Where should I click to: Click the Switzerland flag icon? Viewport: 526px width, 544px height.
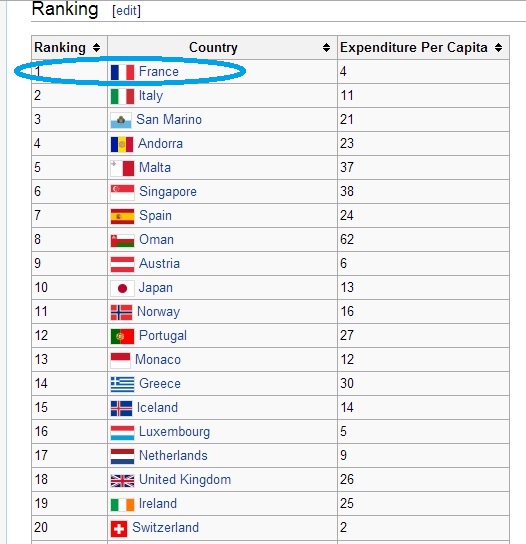119,528
